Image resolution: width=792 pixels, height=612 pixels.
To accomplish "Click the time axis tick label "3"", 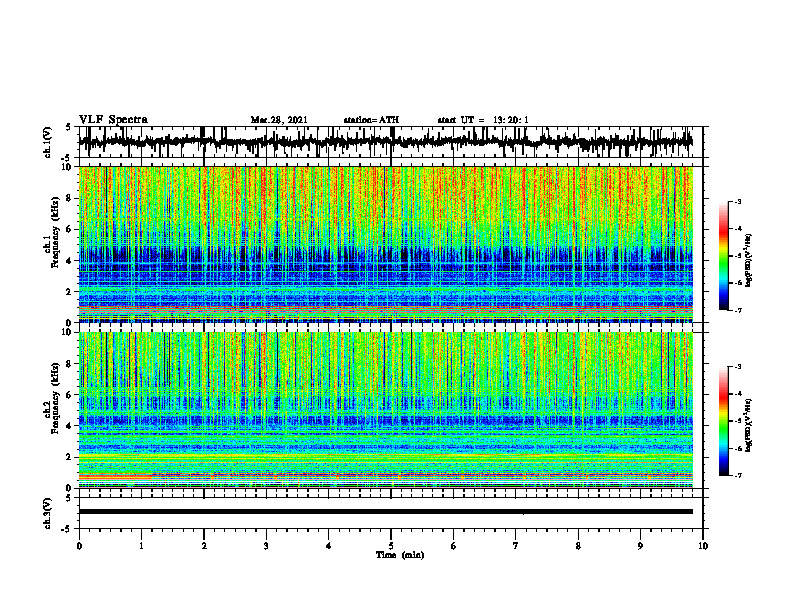I will (x=266, y=546).
